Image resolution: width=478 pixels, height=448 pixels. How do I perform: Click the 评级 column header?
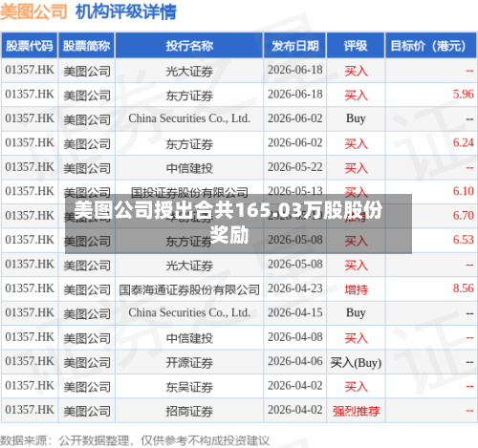[x=356, y=46]
